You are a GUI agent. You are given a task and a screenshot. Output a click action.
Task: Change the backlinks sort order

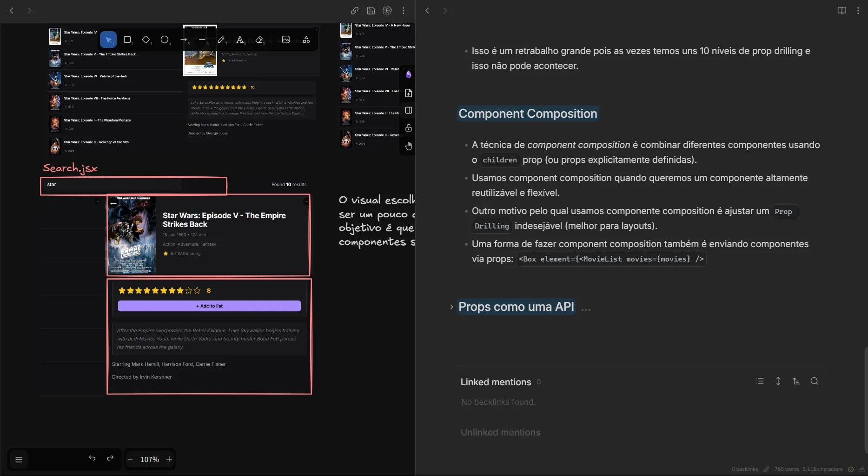796,382
